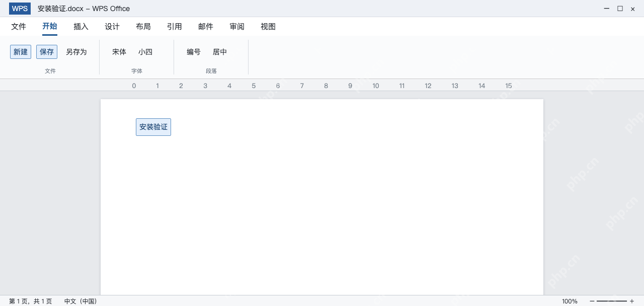Screen dimensions: 644x306
Task: Click the zoom slider track
Action: coord(612,301)
